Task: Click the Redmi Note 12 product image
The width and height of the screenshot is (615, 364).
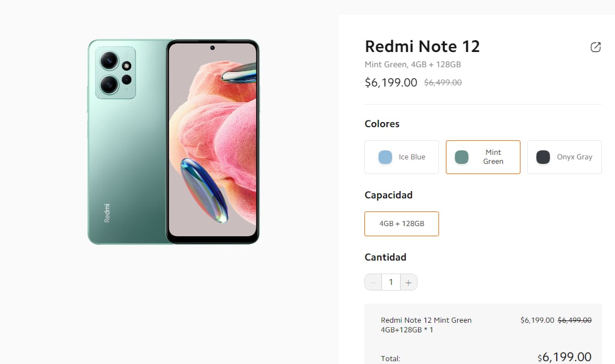Action: tap(173, 141)
